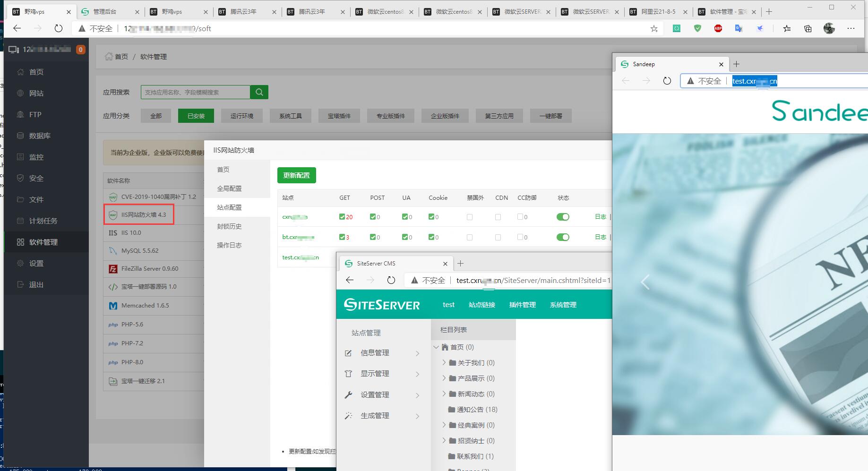
Task: Open 系统管理 in SiteServer top menu
Action: click(x=563, y=305)
